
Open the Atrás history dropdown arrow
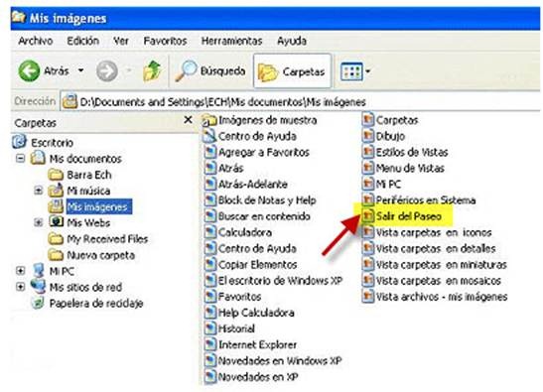[x=80, y=70]
